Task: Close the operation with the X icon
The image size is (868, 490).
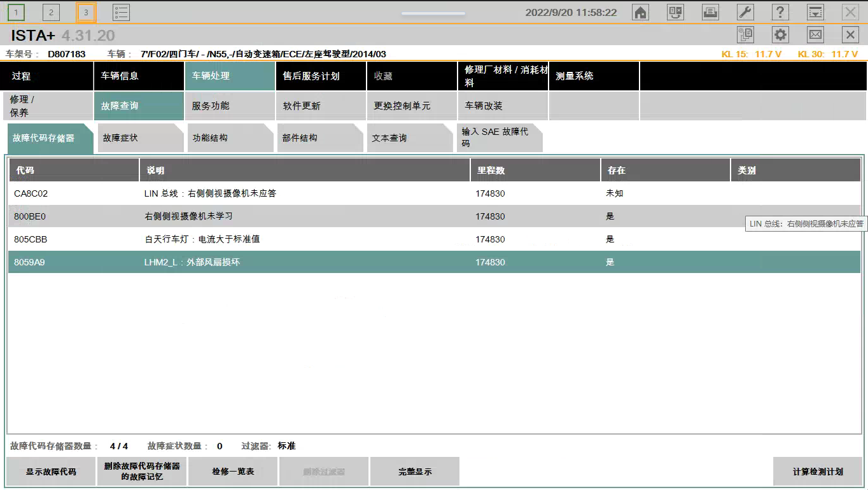Action: (x=850, y=34)
